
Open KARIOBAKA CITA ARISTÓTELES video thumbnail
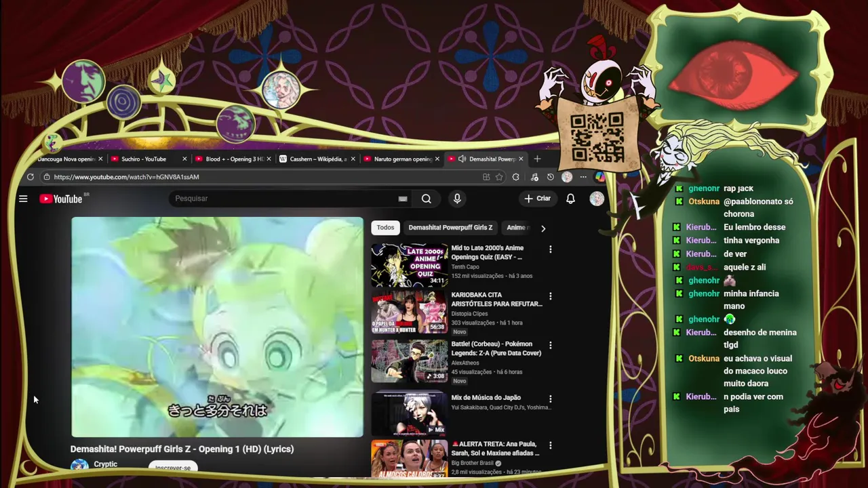coord(409,312)
